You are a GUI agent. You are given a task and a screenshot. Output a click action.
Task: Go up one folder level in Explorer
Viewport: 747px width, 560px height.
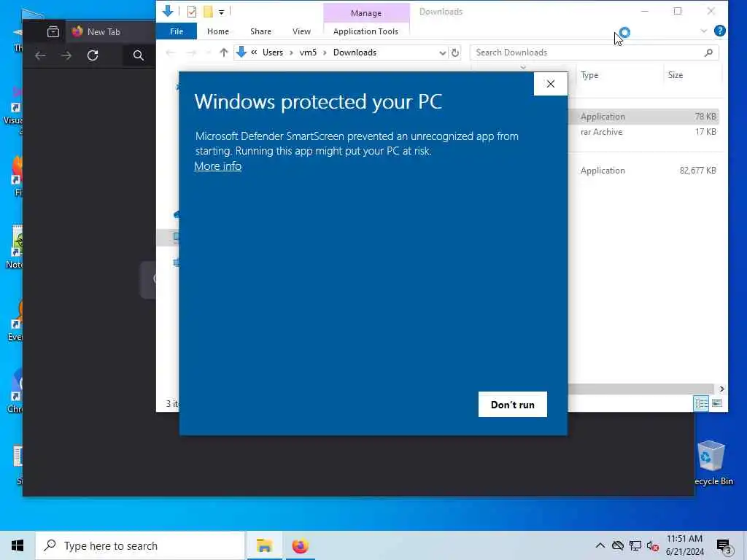223,52
